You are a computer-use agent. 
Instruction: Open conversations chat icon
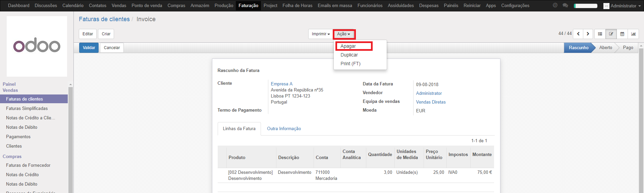pos(565,5)
